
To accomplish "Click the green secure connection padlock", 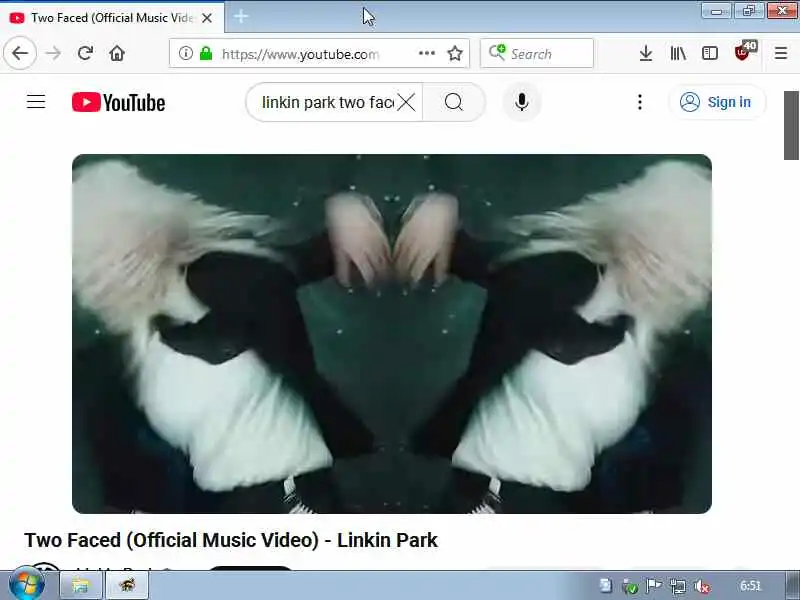I will 206,53.
